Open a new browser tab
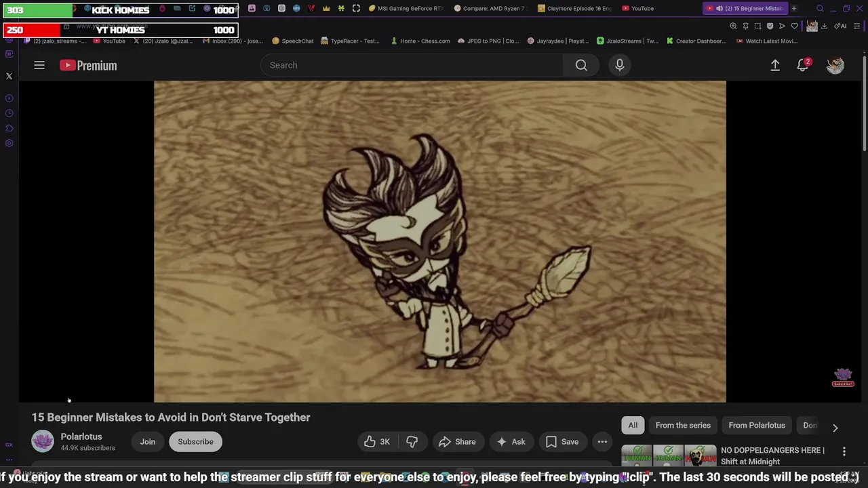Viewport: 868px width, 488px height. [x=794, y=8]
